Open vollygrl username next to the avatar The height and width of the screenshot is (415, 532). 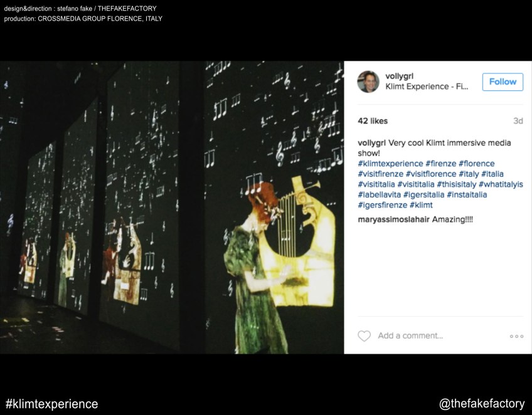400,76
